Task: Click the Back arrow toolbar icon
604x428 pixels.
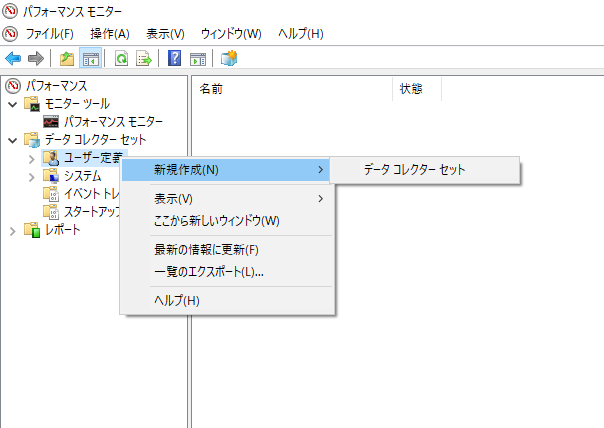Action: click(x=13, y=59)
